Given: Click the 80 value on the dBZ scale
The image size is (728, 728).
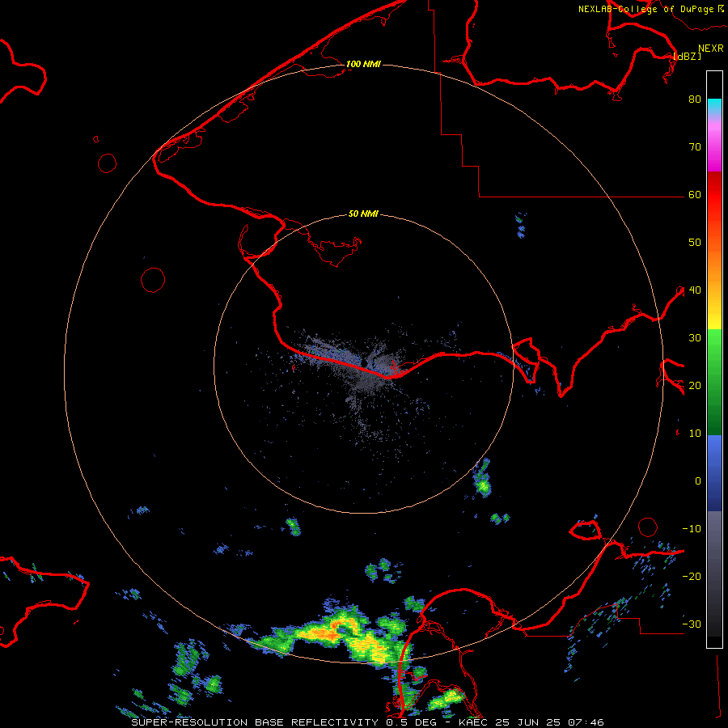Looking at the screenshot, I should point(695,99).
